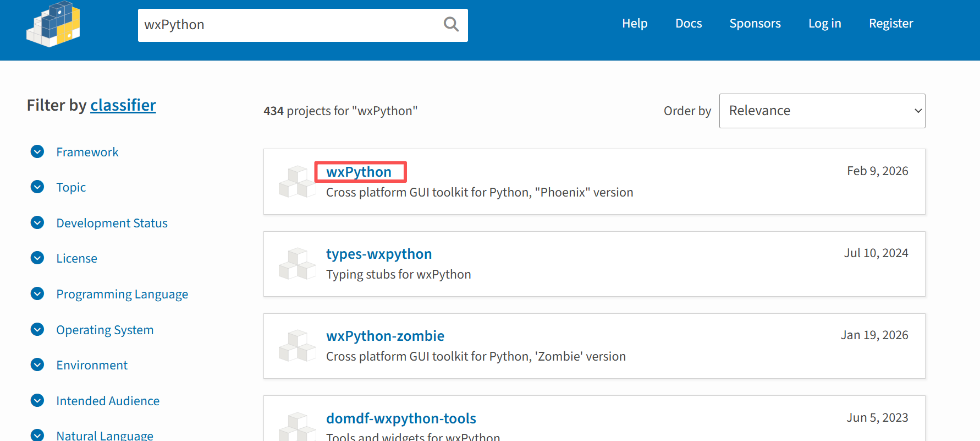Image resolution: width=980 pixels, height=441 pixels.
Task: Click the magnifying glass search icon
Action: [451, 24]
